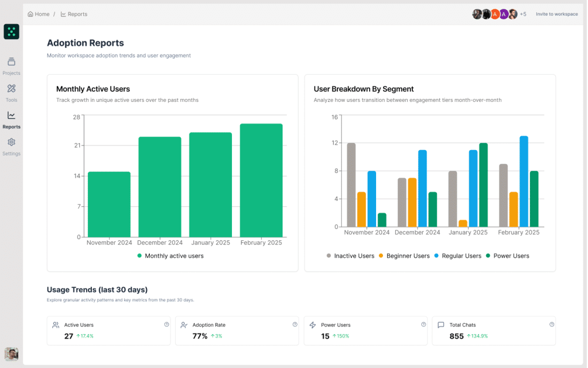
Task: Click the Invite to workspace link
Action: pyautogui.click(x=556, y=14)
